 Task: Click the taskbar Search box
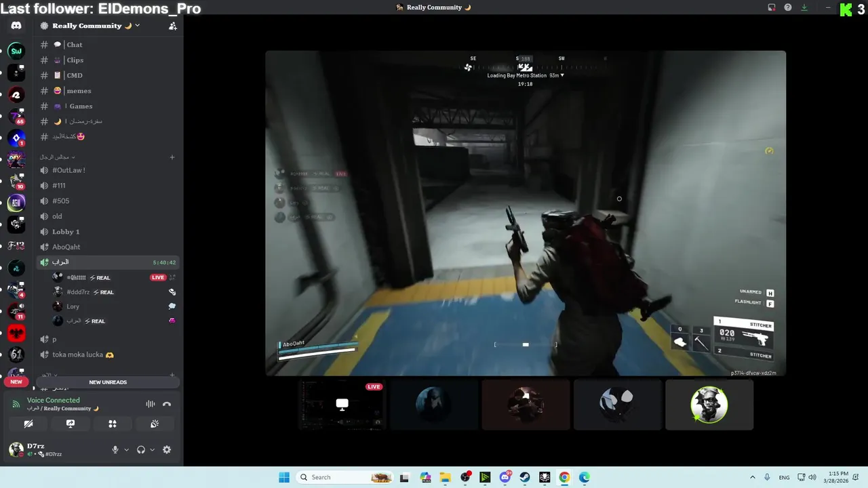344,477
